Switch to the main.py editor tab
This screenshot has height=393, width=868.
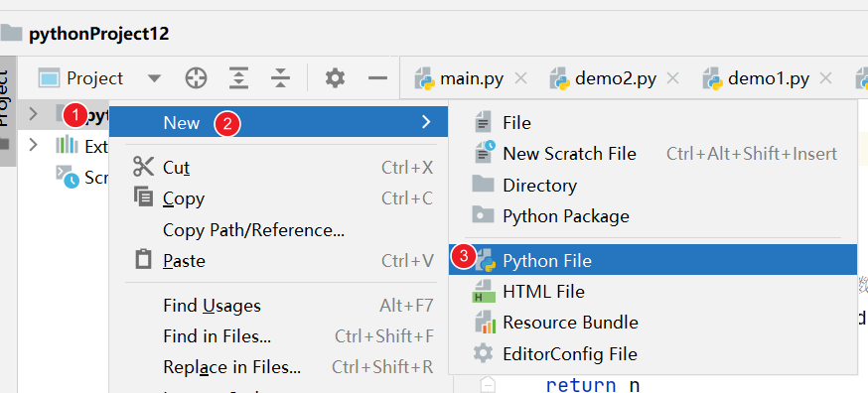click(x=472, y=78)
